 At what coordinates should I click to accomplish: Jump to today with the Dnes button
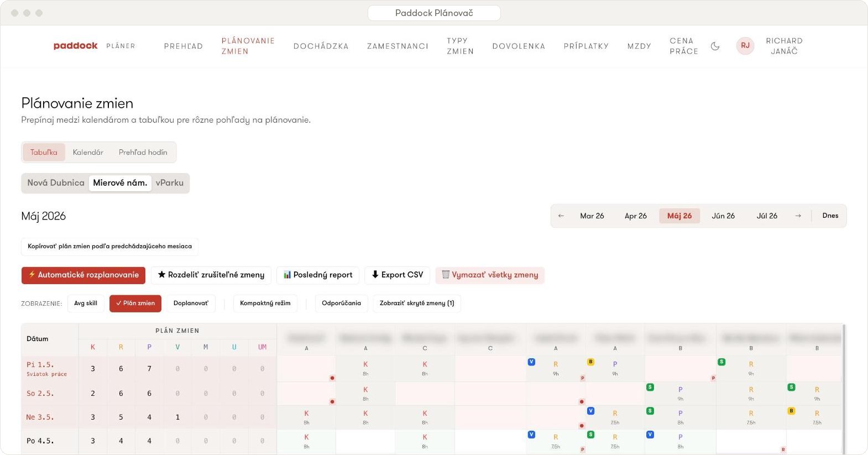pyautogui.click(x=830, y=216)
